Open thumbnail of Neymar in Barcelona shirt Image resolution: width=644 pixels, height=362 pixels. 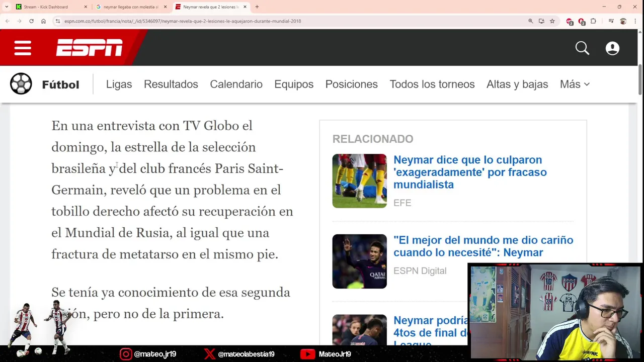click(359, 261)
